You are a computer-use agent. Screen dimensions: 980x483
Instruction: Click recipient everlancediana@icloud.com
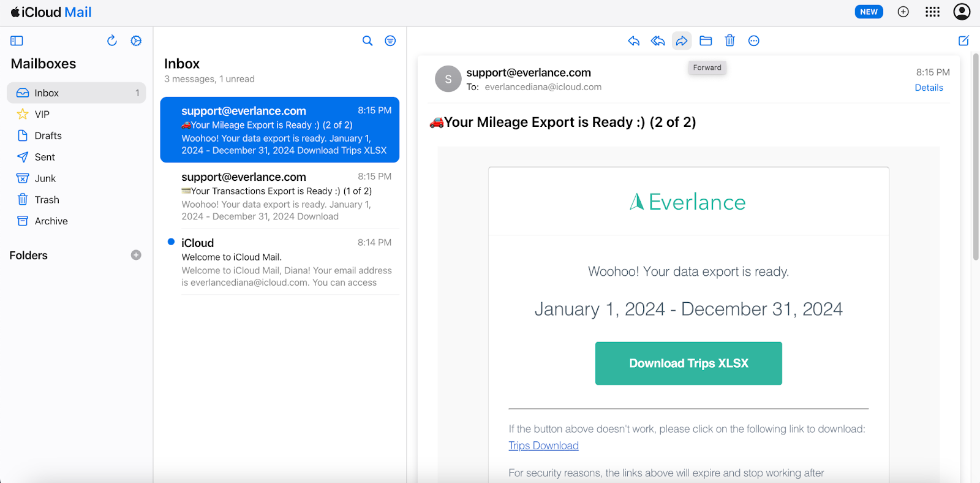[543, 87]
